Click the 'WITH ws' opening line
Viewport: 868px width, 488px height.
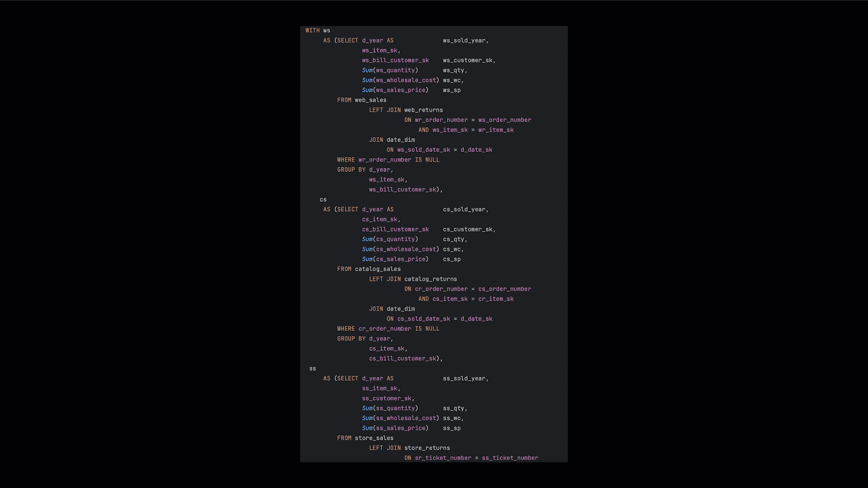click(x=318, y=30)
